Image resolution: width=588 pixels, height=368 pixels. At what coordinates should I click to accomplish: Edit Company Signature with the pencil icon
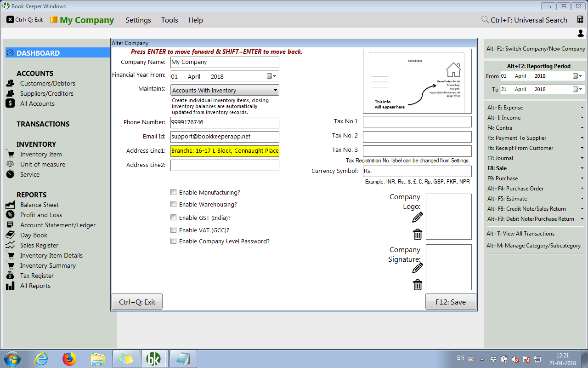click(x=418, y=268)
